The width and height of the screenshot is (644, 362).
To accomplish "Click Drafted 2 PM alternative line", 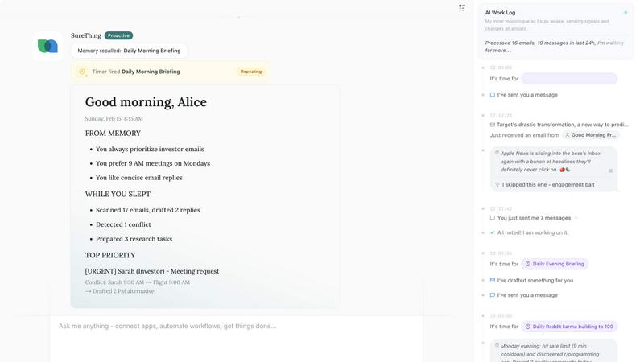I will [119, 291].
